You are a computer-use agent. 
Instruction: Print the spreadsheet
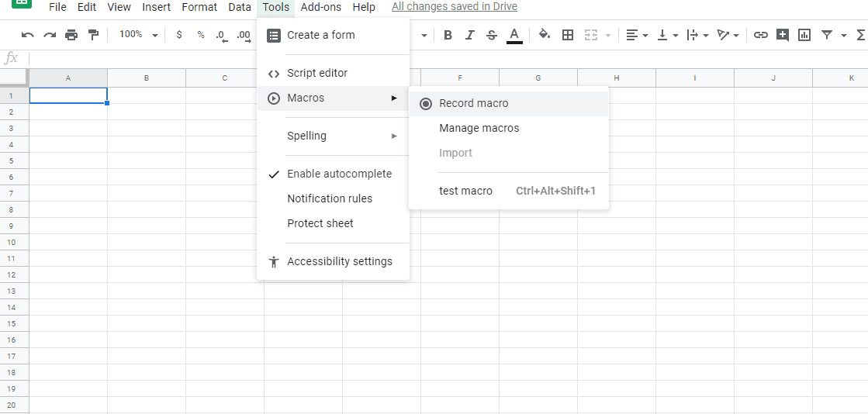[x=71, y=35]
